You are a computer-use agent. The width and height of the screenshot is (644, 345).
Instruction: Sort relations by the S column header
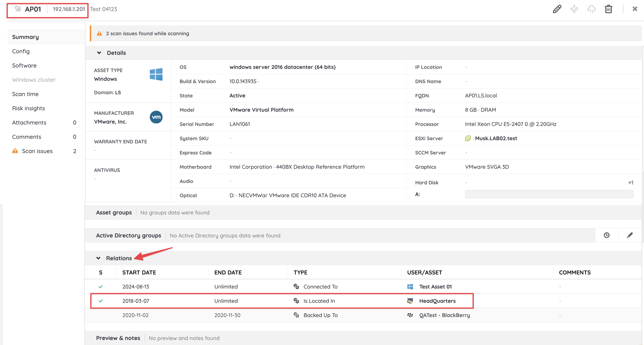click(x=100, y=272)
